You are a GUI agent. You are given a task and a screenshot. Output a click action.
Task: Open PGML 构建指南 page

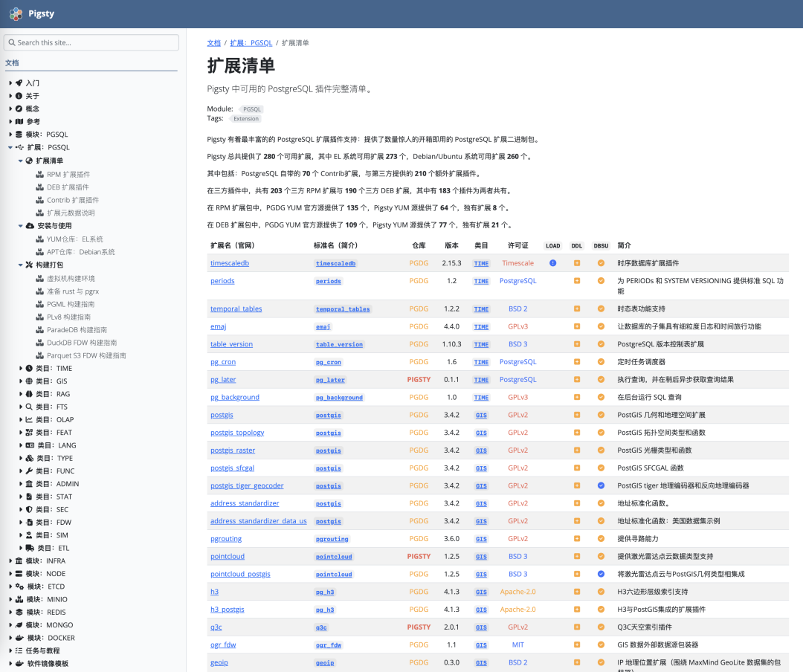(x=71, y=304)
